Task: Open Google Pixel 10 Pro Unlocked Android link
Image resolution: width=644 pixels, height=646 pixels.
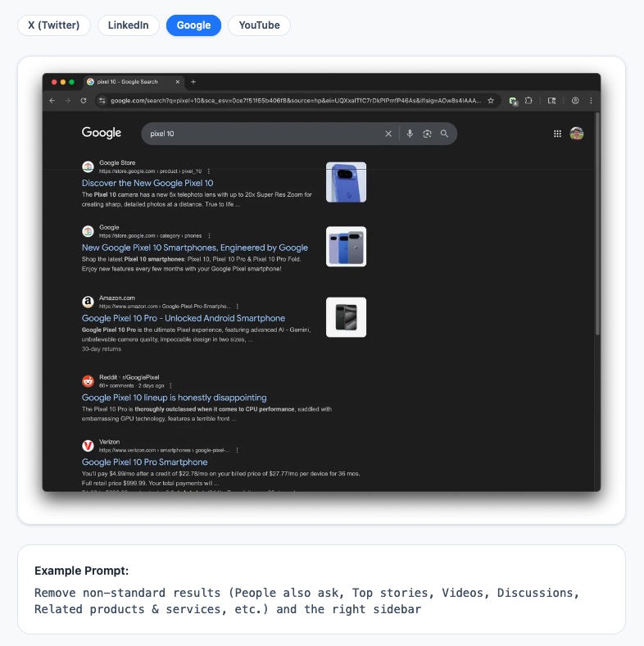Action: coord(184,318)
